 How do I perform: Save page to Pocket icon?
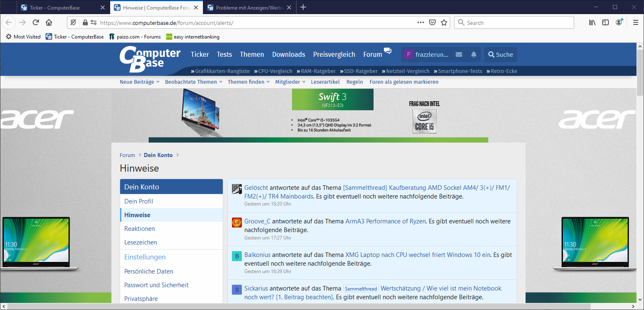point(432,22)
